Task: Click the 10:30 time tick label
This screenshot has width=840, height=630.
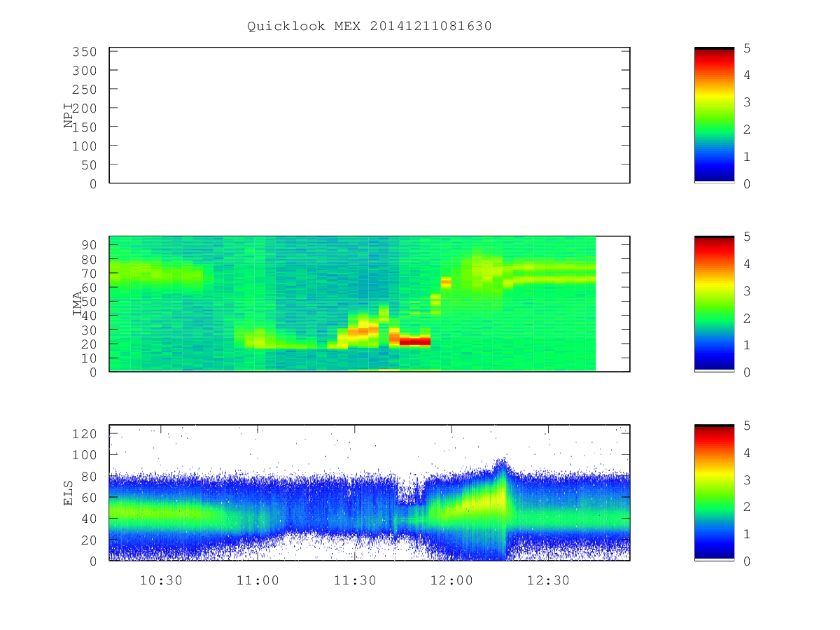Action: tap(161, 580)
